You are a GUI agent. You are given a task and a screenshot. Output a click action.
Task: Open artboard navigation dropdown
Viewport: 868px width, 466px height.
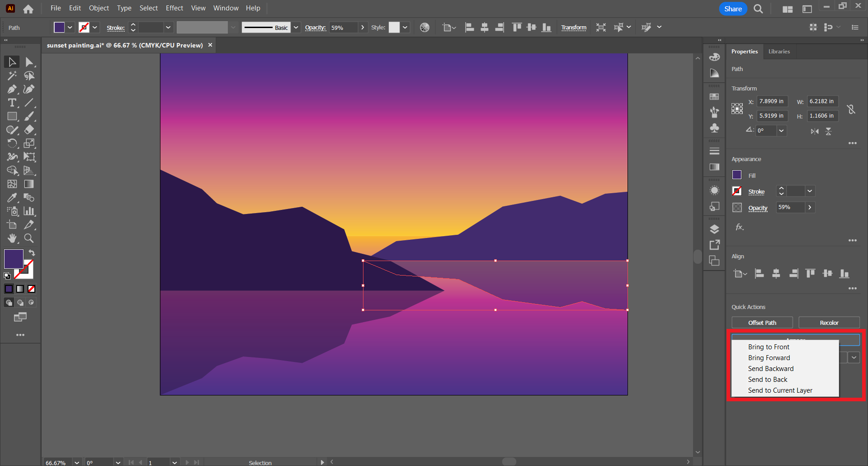[x=175, y=462]
